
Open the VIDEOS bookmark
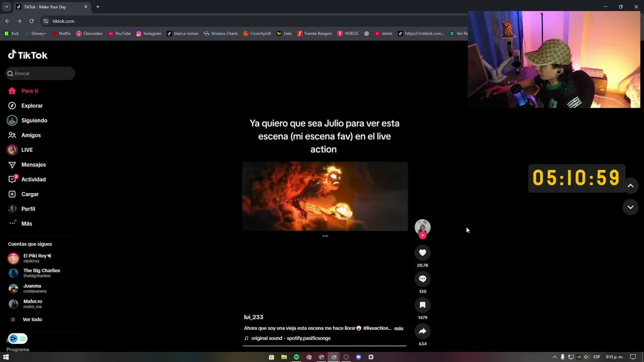348,34
